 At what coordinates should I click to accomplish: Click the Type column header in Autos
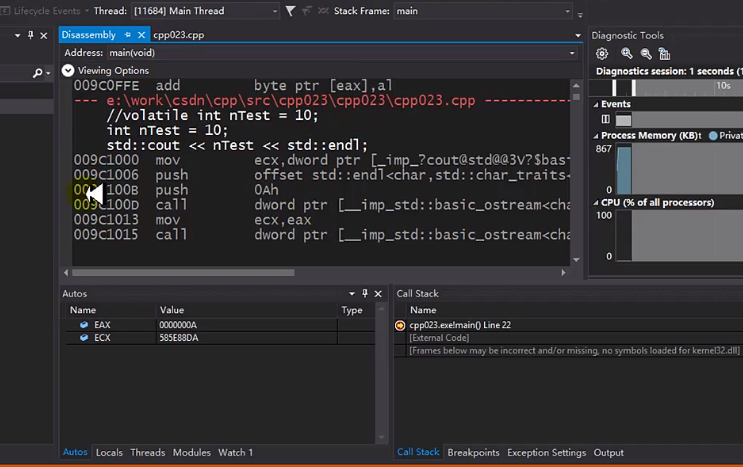point(352,310)
